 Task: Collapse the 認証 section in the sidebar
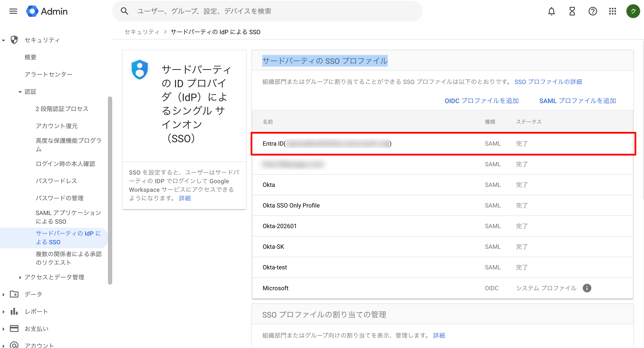pos(20,92)
